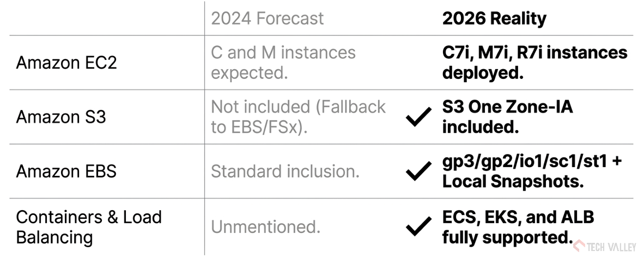Select the 2026 Reality column header
This screenshot has width=644, height=257.
494,18
